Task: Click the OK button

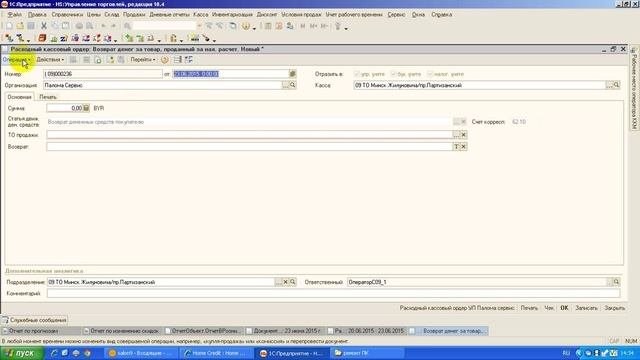Action: click(x=564, y=308)
